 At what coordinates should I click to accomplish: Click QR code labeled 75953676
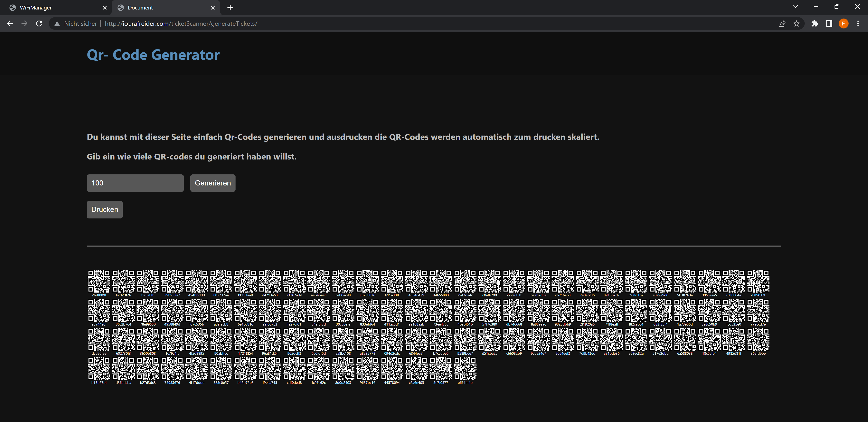(x=172, y=368)
